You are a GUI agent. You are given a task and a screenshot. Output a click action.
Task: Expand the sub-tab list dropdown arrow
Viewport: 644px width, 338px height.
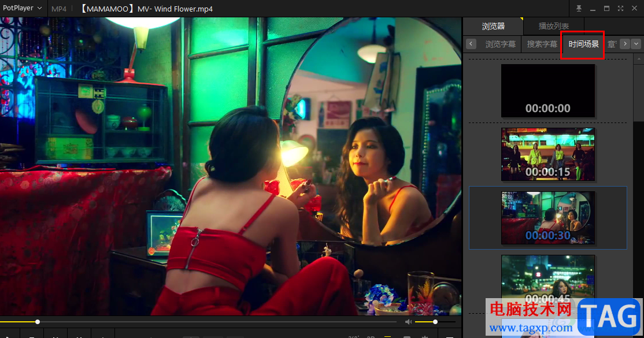(636, 43)
